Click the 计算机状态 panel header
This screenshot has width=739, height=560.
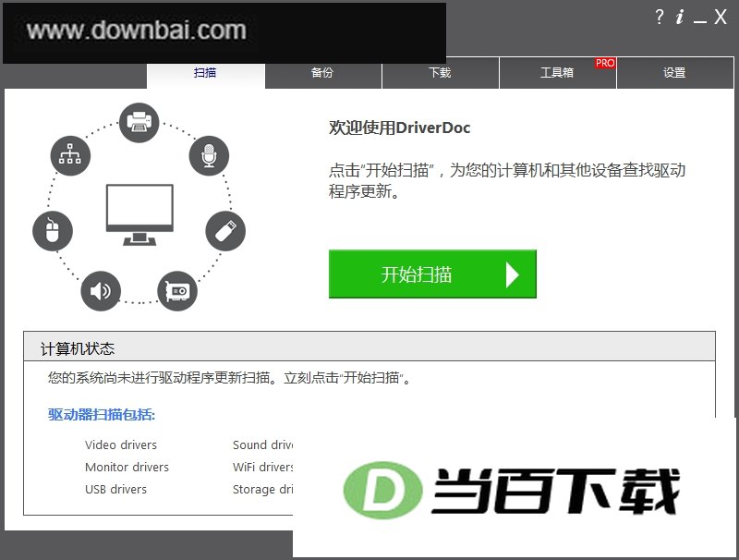click(369, 347)
